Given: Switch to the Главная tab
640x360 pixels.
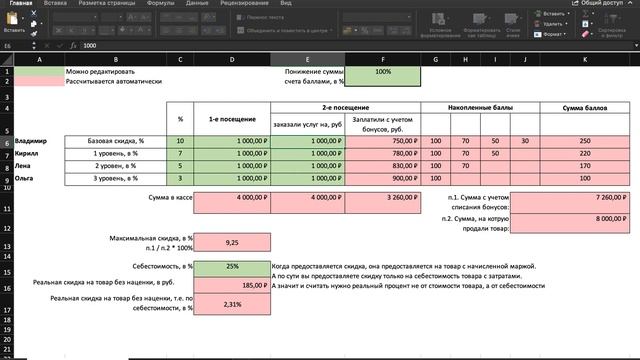Looking at the screenshot, I should point(20,3).
